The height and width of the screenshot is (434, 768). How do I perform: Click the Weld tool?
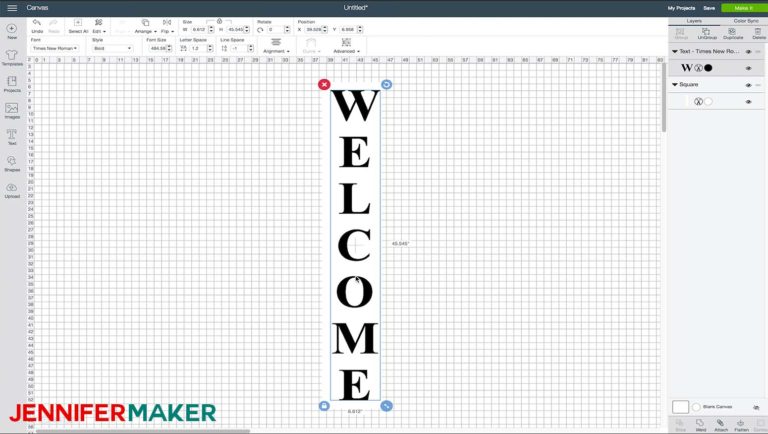(x=700, y=425)
